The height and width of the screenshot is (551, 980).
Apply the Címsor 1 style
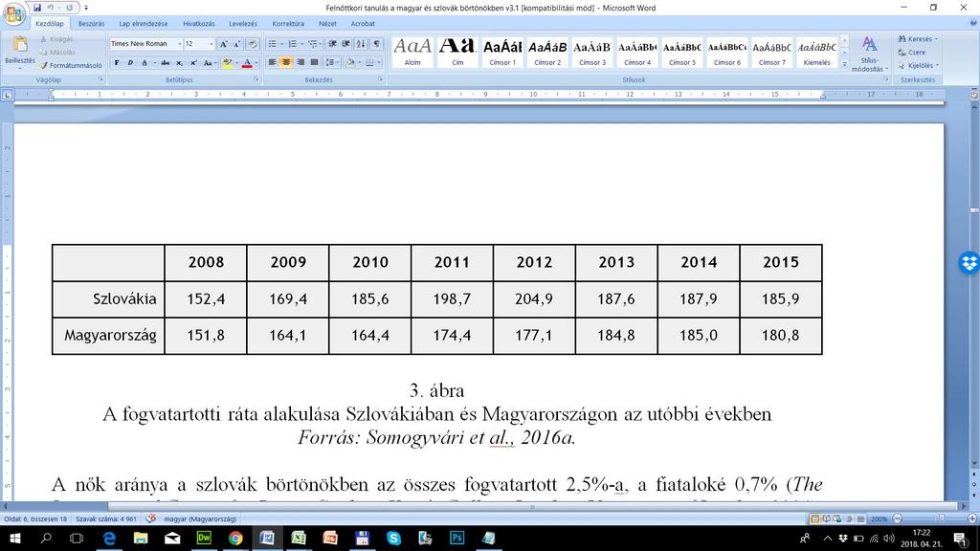tap(502, 52)
